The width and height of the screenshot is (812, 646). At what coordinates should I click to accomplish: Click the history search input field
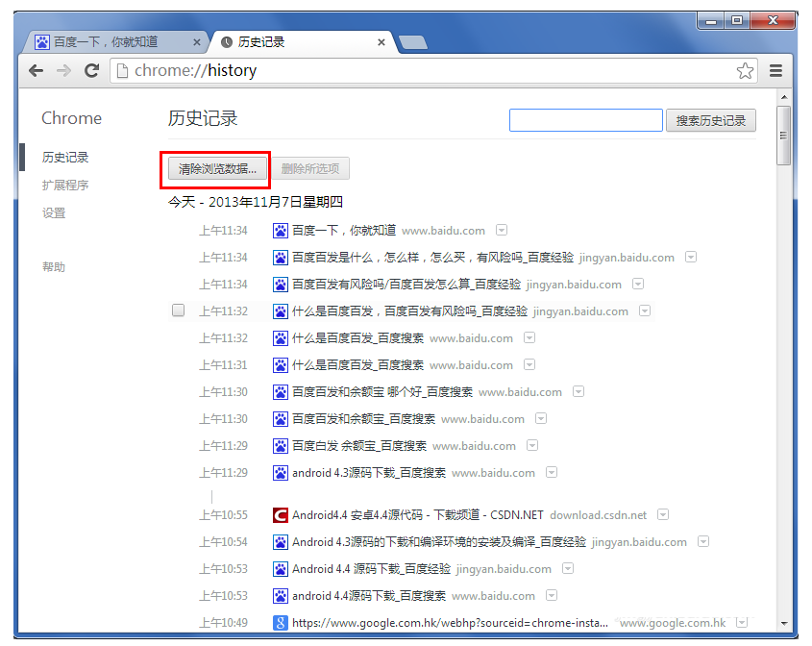click(x=585, y=120)
